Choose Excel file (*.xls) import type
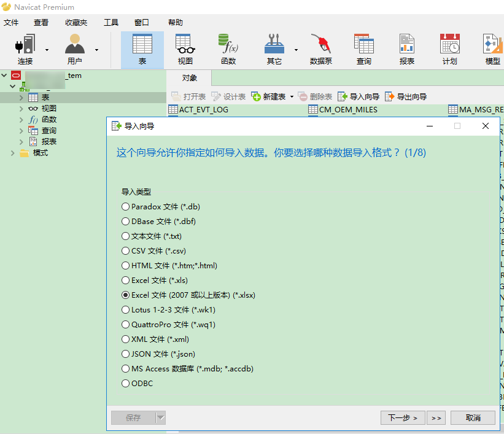The image size is (504, 434). point(155,281)
